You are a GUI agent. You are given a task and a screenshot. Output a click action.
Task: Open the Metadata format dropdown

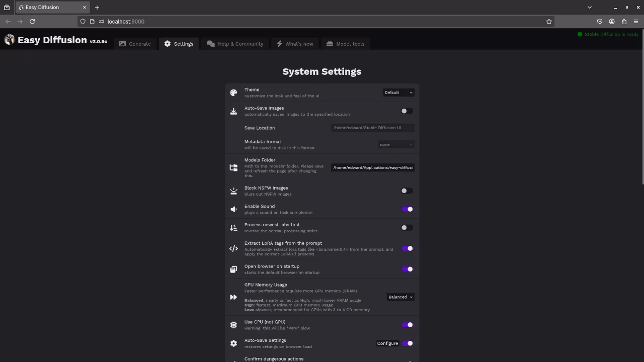point(396,144)
